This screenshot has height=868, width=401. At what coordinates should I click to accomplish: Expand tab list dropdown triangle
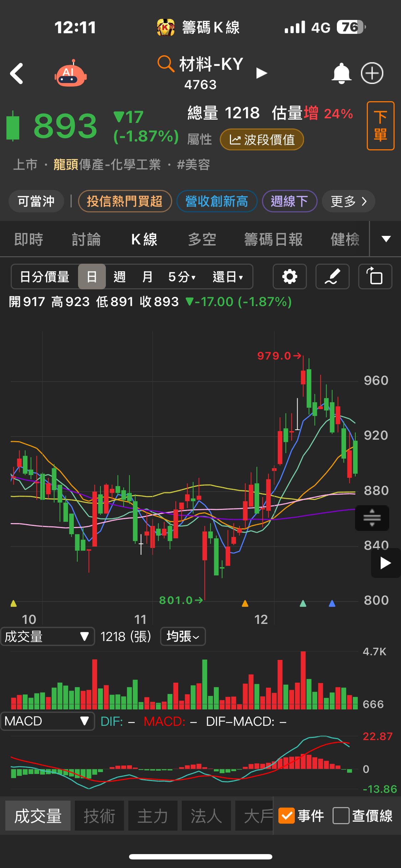pyautogui.click(x=386, y=239)
